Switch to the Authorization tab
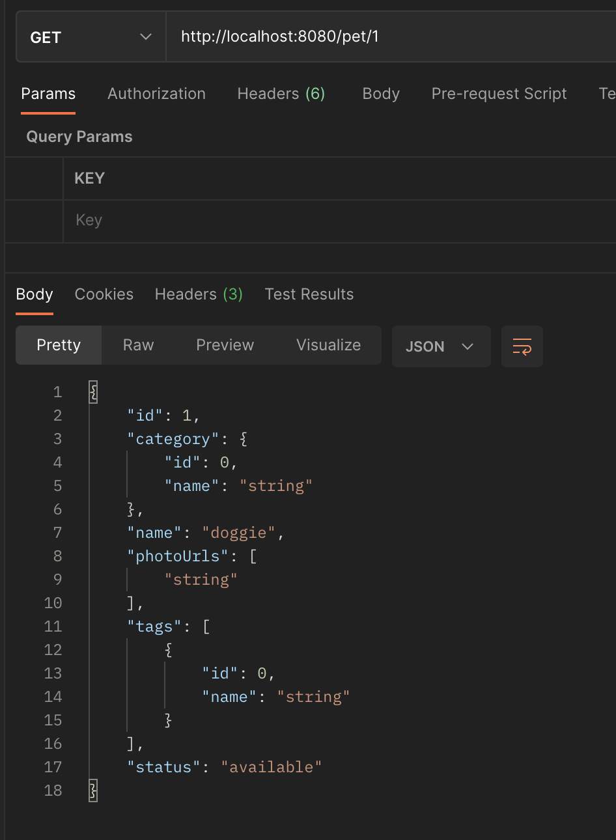Viewport: 616px width, 840px height. [x=156, y=94]
